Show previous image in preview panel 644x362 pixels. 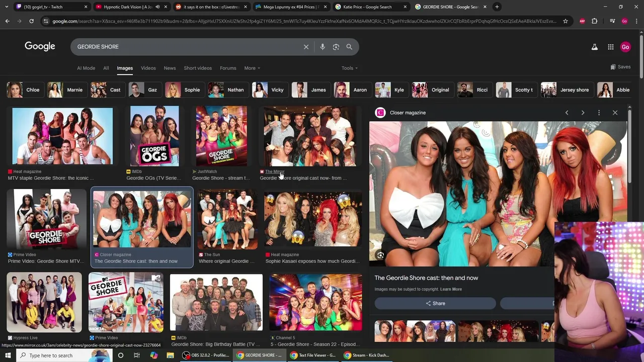(567, 113)
